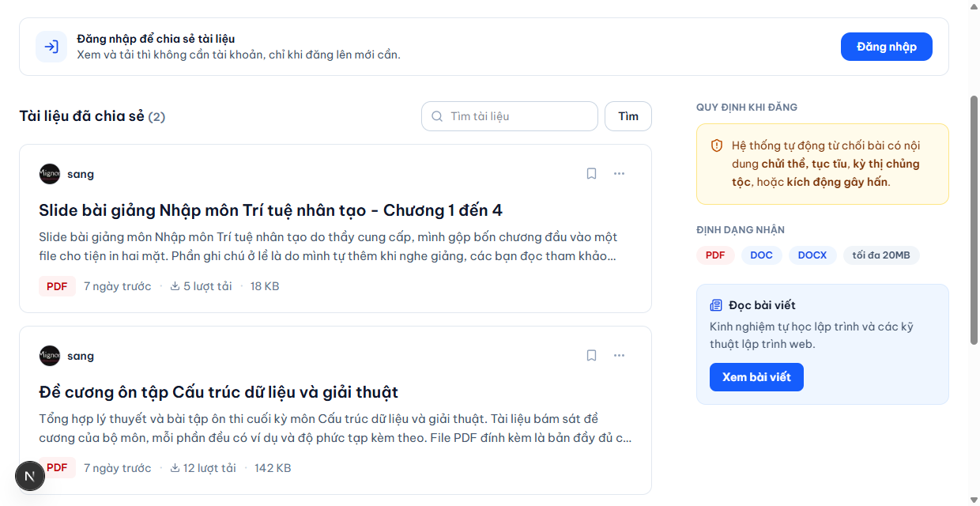
Task: Click the Slide bài giảng description text
Action: 328,247
